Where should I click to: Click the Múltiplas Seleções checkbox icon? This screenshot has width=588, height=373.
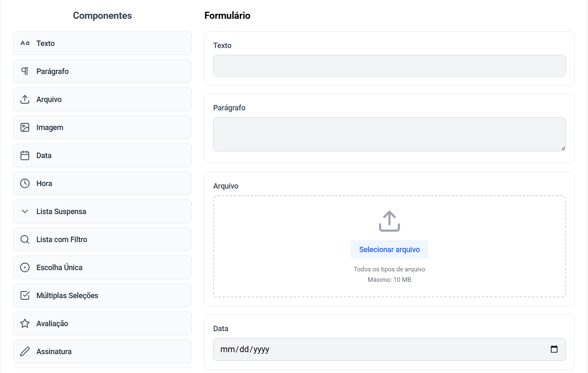tap(25, 295)
